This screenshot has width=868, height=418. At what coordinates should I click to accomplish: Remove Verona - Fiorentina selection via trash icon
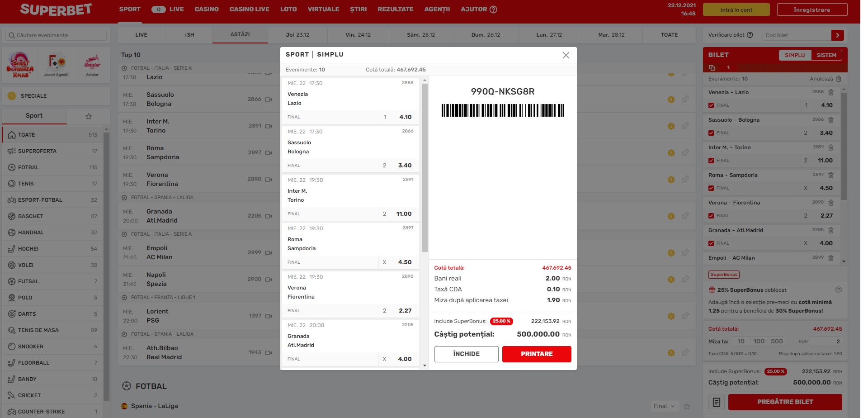click(x=831, y=203)
